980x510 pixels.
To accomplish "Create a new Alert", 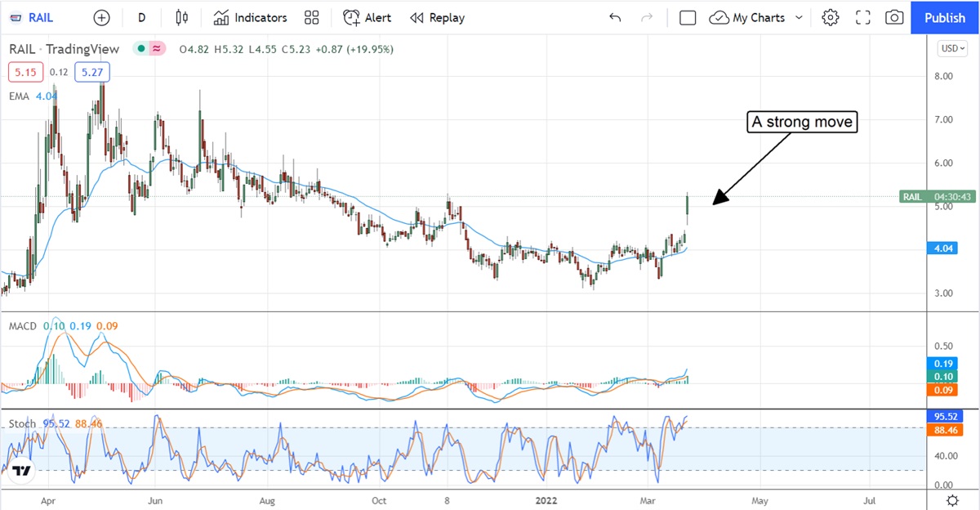I will (x=367, y=17).
